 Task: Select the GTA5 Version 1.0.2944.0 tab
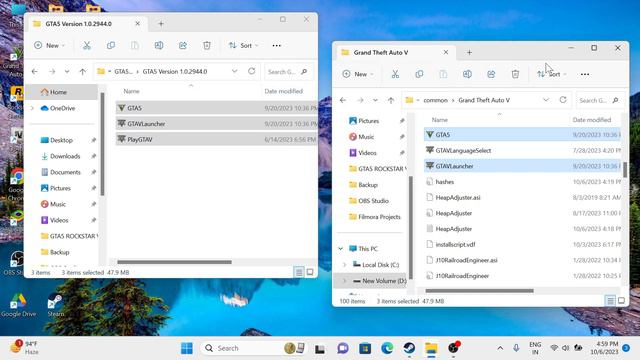tap(78, 24)
